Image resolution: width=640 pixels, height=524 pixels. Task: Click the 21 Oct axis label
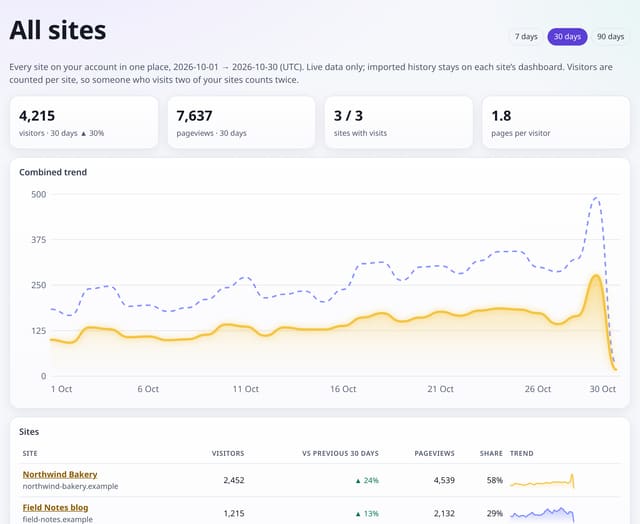440,389
